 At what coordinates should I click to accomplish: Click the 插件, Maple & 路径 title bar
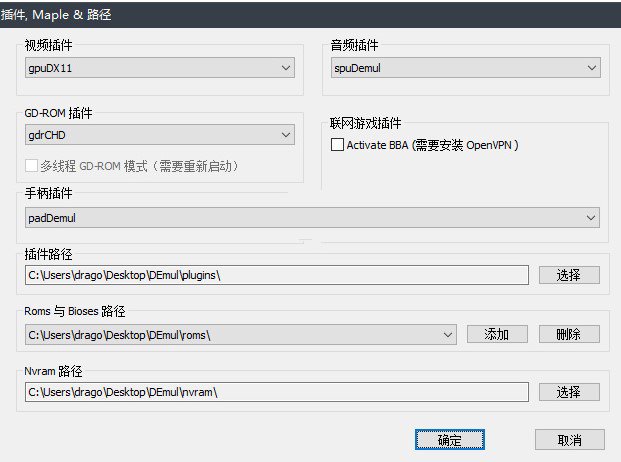click(x=310, y=15)
